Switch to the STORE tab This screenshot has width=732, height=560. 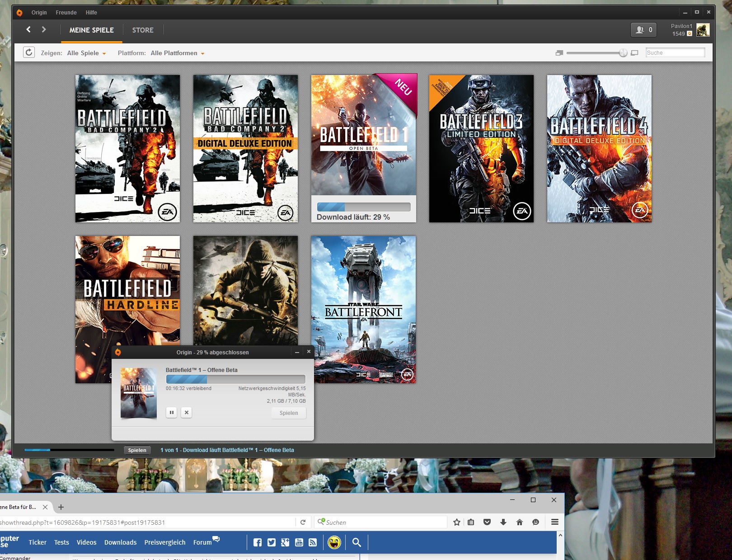pos(143,30)
